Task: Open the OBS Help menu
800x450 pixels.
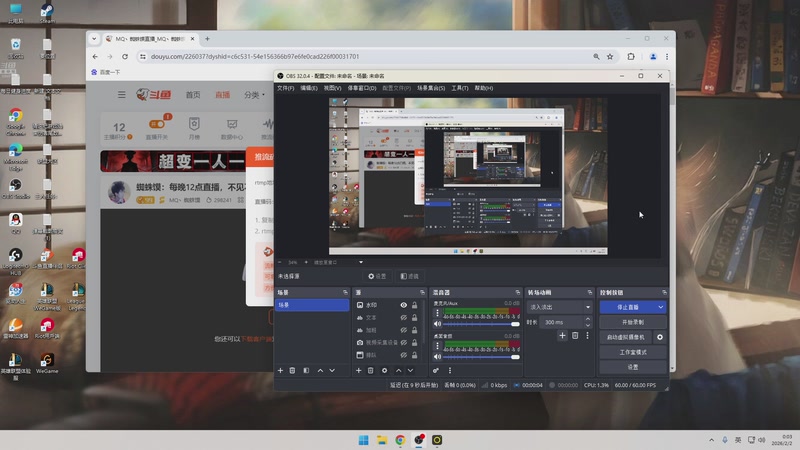Action: coord(484,88)
